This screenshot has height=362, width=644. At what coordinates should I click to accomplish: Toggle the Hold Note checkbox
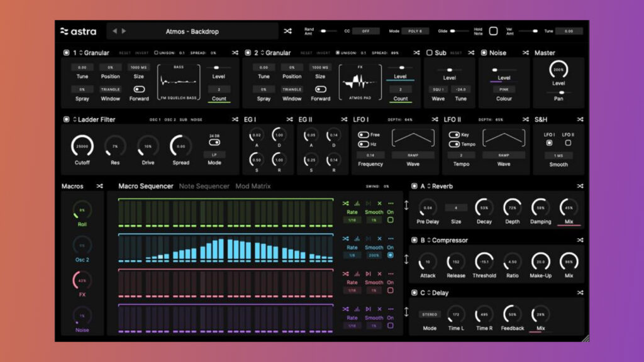493,31
